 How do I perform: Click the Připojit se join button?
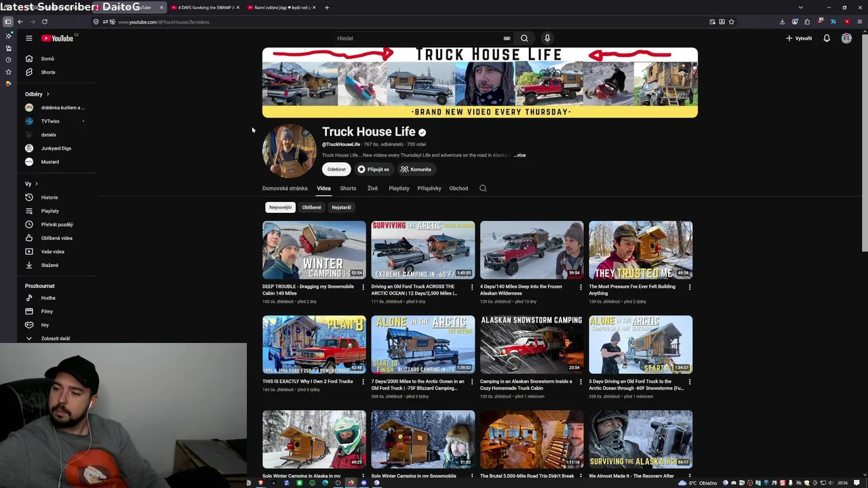coord(374,169)
